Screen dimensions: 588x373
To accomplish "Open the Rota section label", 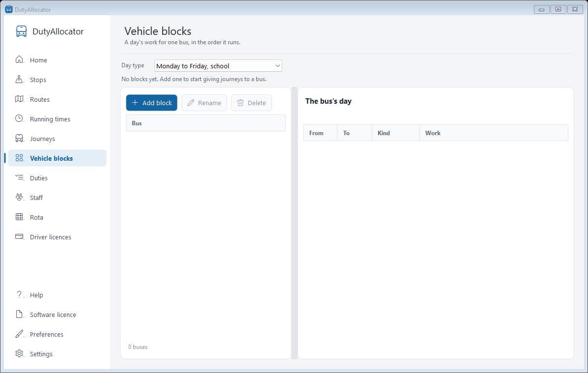I will [36, 217].
